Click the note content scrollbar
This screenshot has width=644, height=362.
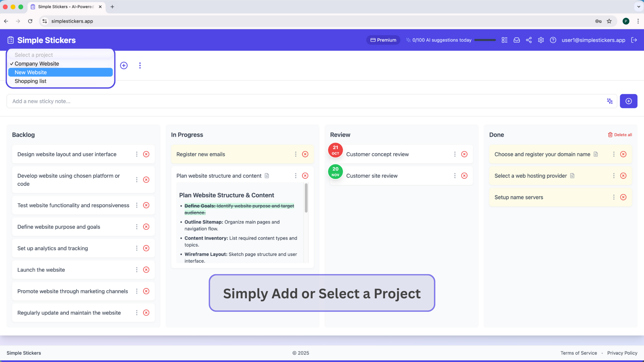306,198
